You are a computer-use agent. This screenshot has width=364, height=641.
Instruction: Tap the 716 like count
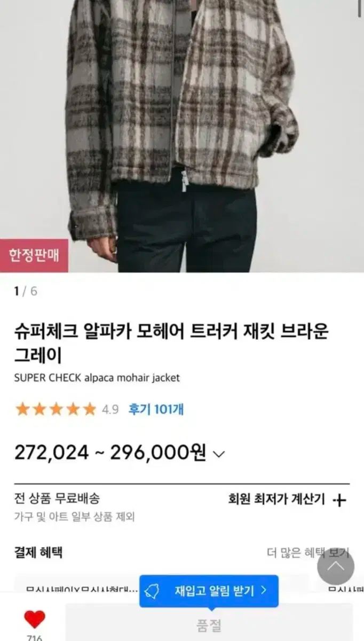[x=34, y=637]
